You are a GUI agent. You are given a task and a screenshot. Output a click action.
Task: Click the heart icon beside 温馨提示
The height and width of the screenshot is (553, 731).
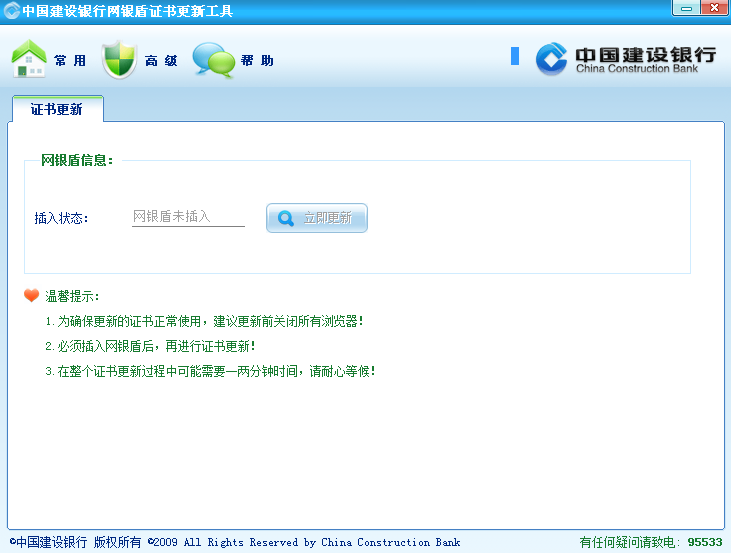coord(32,295)
